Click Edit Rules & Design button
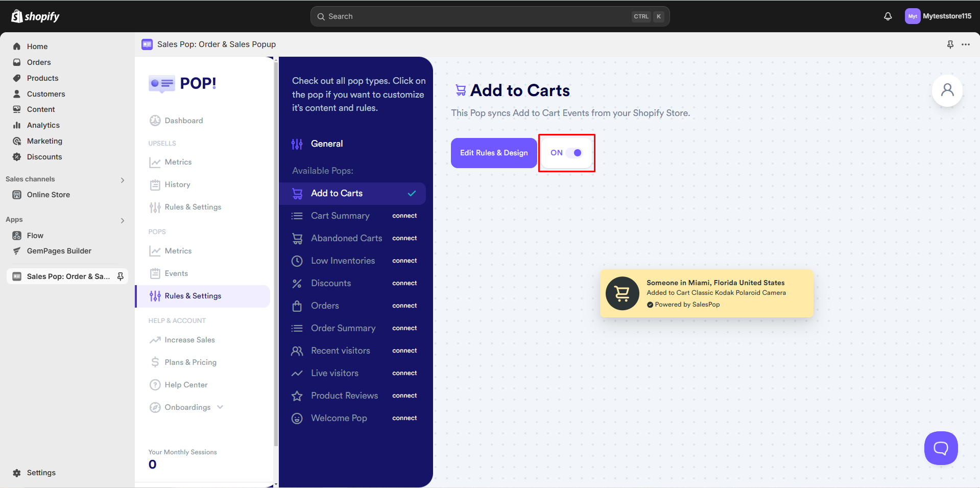Image resolution: width=980 pixels, height=488 pixels. 494,153
